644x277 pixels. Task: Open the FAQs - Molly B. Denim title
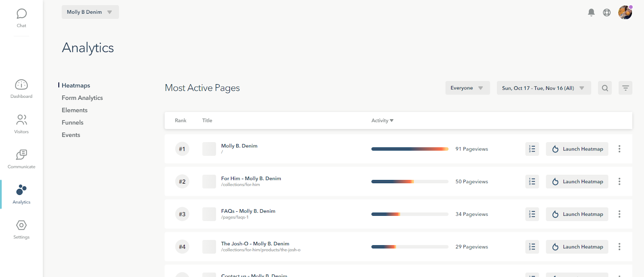pyautogui.click(x=248, y=211)
